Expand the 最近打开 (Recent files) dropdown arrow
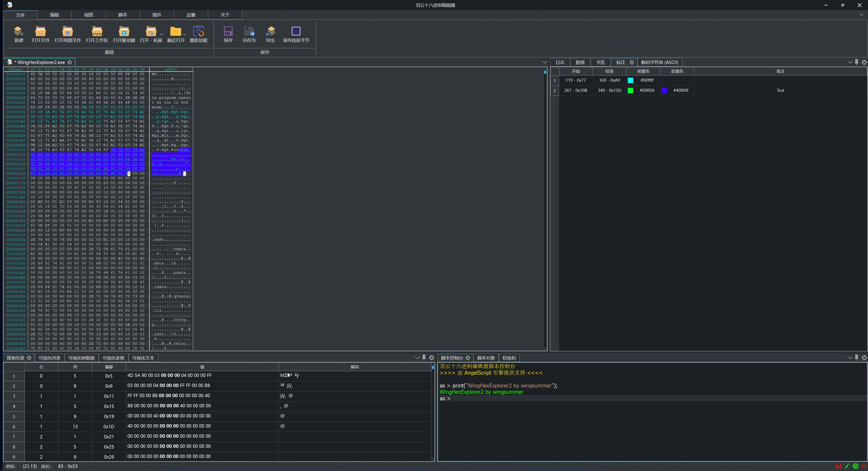The image size is (868, 471). pyautogui.click(x=184, y=34)
